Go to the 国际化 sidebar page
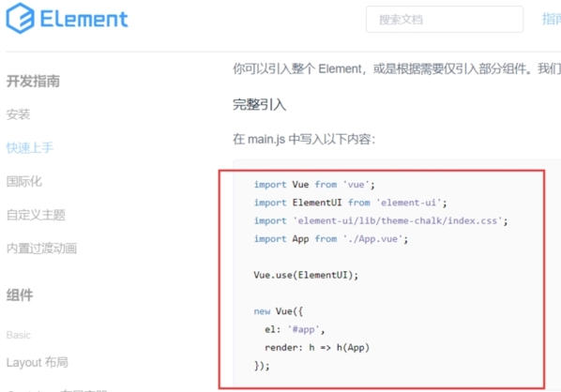The width and height of the screenshot is (561, 392). [24, 181]
